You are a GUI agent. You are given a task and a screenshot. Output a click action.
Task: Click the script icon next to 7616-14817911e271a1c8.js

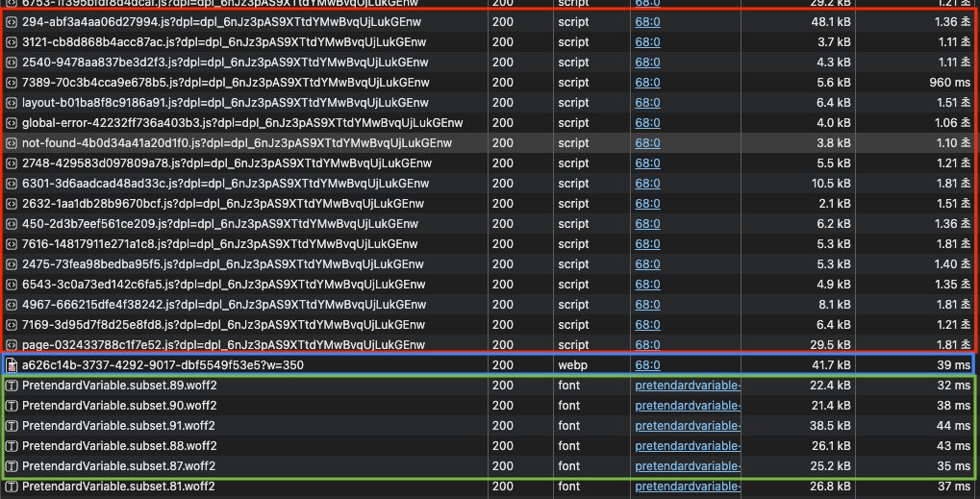pos(11,243)
